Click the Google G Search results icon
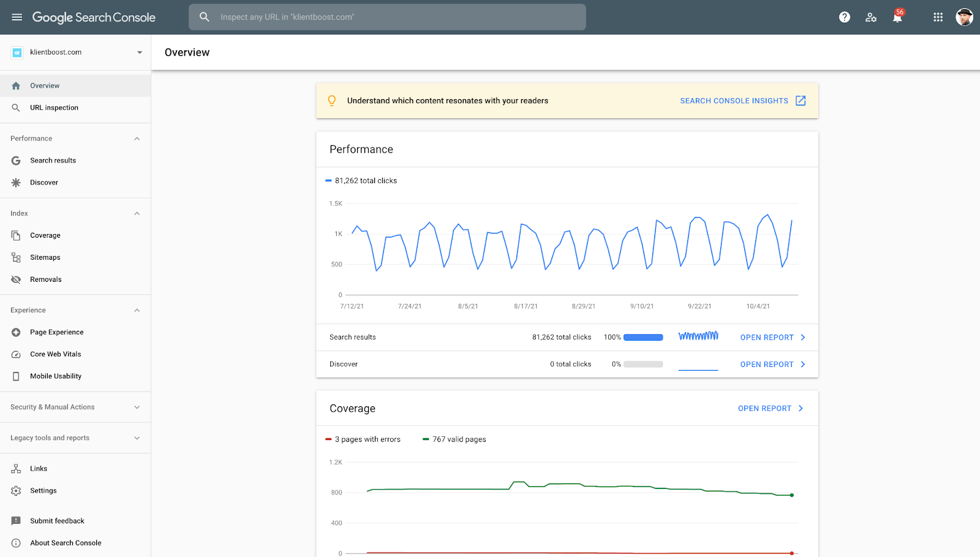The width and height of the screenshot is (980, 557). 16,161
